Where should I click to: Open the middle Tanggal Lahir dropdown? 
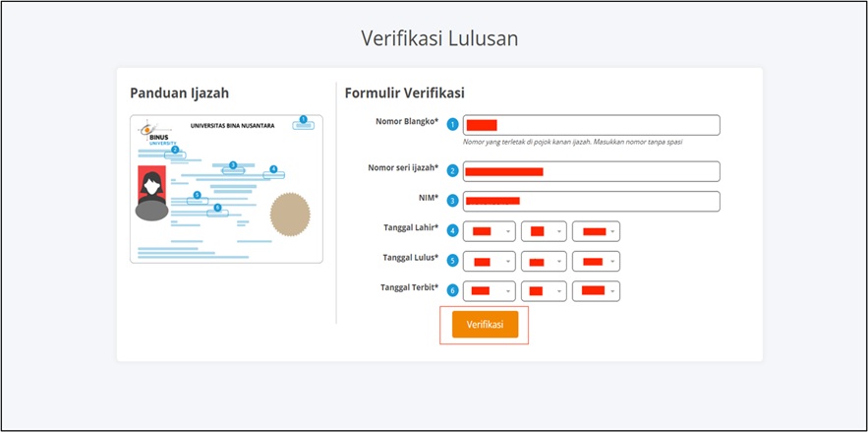click(544, 231)
